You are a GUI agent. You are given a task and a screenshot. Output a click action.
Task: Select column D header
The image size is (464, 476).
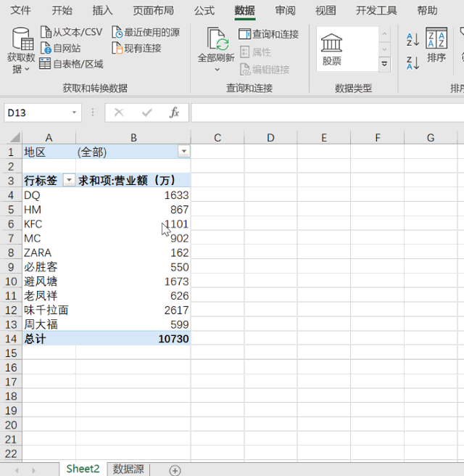[270, 138]
